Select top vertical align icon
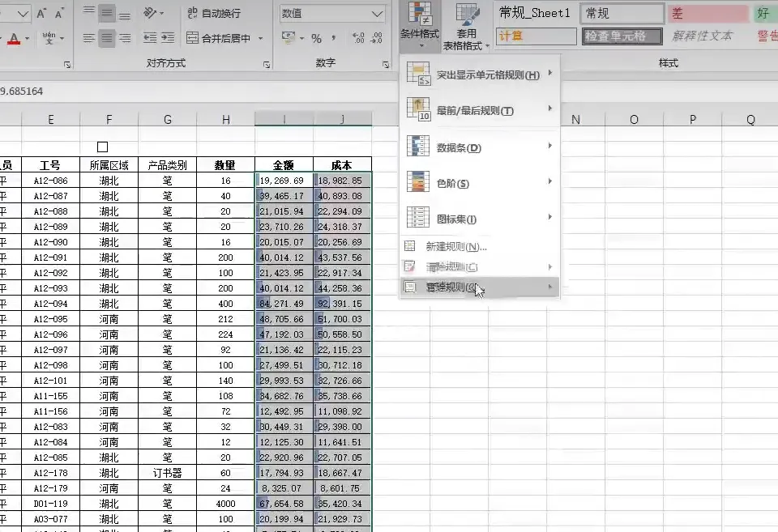Image resolution: width=778 pixels, height=532 pixels. tap(89, 13)
